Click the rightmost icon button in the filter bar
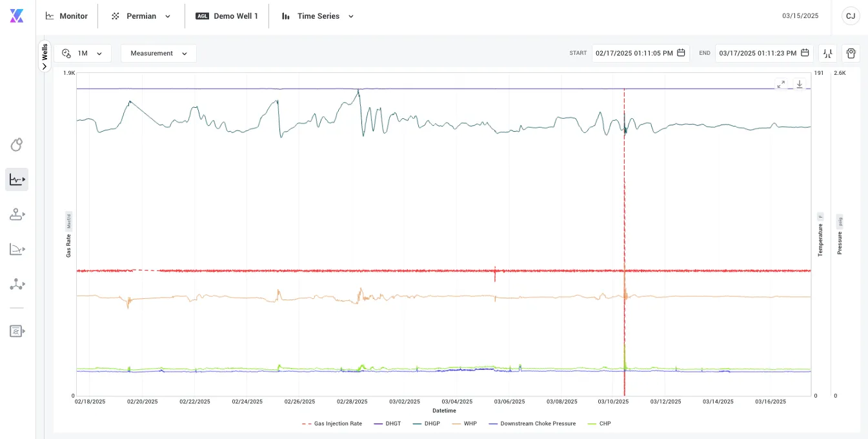The width and height of the screenshot is (868, 439). tap(851, 53)
